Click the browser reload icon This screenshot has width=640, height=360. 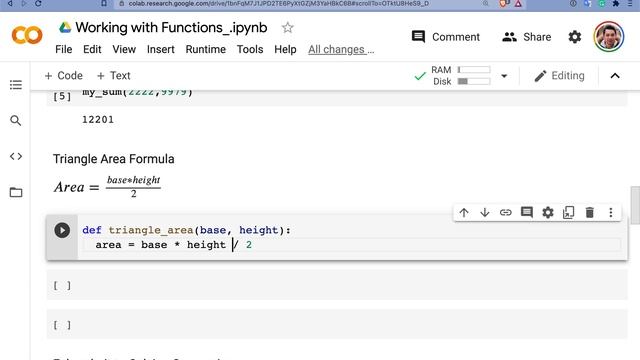coord(38,3)
